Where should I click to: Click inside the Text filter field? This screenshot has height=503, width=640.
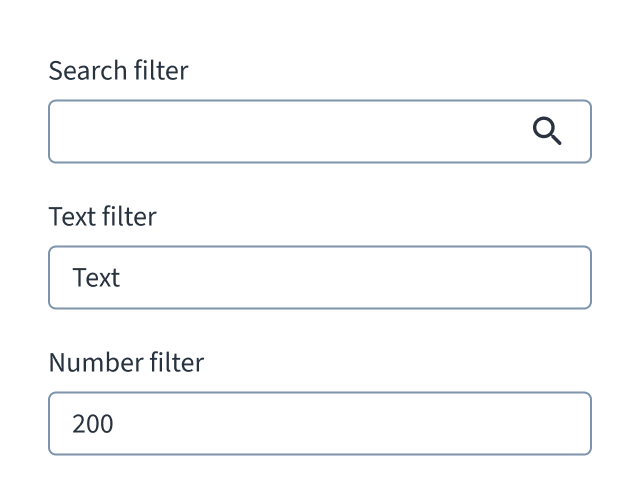point(320,278)
